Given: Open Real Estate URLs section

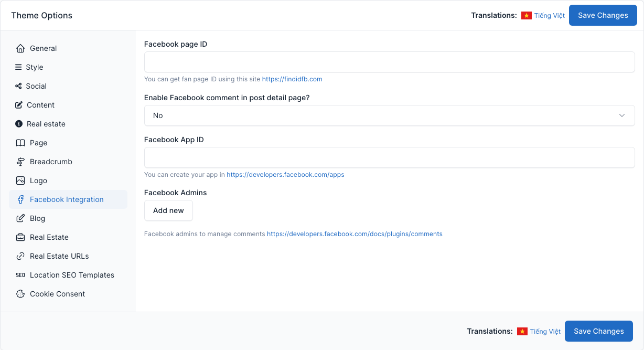Looking at the screenshot, I should [x=68, y=256].
